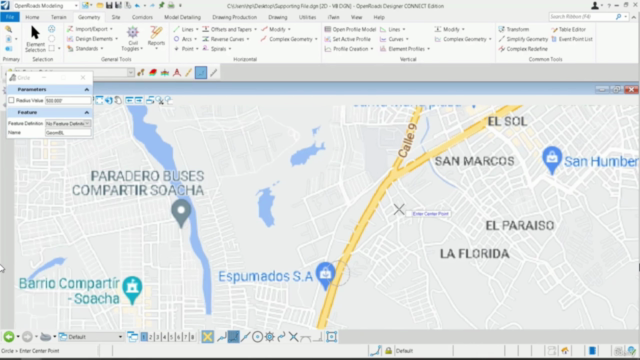Viewport: 640px width, 360px height.
Task: Enable the Radius Value checkbox
Action: (11, 100)
